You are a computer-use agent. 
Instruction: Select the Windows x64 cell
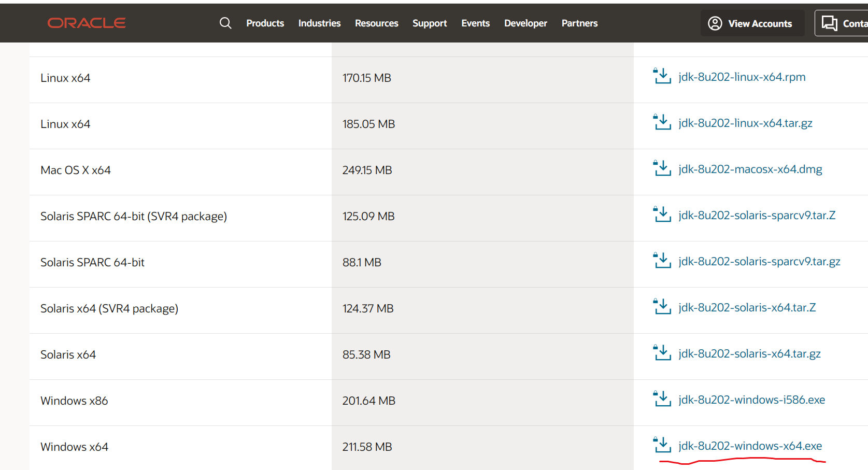(180, 448)
